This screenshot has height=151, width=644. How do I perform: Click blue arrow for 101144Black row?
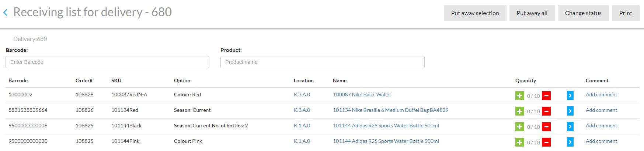[x=570, y=127]
